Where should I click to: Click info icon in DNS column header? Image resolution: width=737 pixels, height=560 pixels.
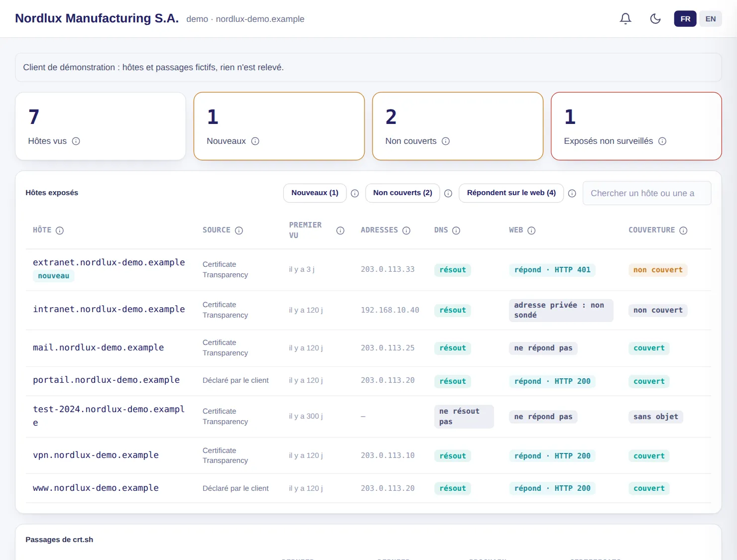pyautogui.click(x=456, y=230)
